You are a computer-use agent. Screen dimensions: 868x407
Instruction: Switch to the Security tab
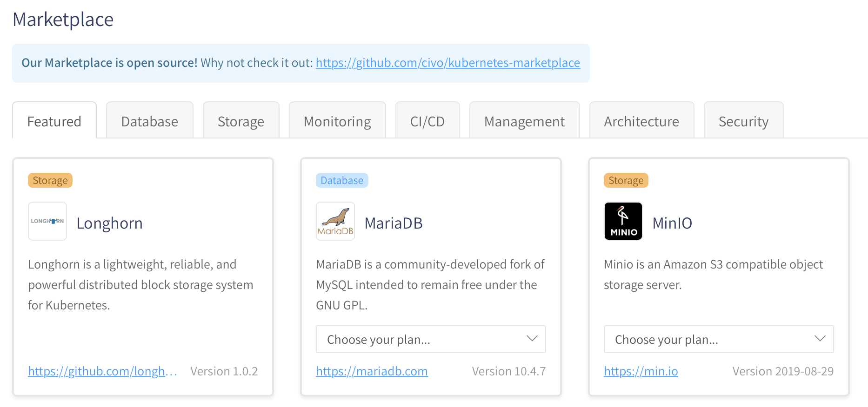744,120
